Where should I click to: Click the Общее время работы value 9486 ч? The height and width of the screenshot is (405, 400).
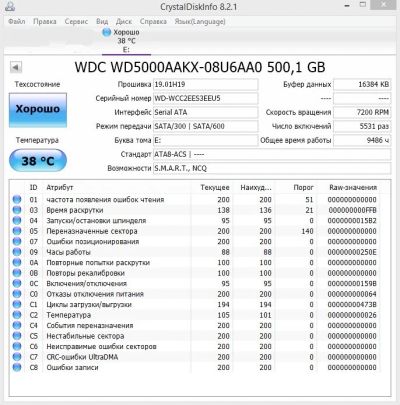362,141
